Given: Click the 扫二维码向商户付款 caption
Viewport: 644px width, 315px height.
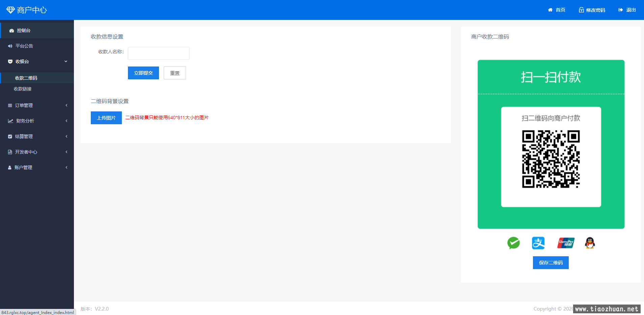Looking at the screenshot, I should coord(551,118).
